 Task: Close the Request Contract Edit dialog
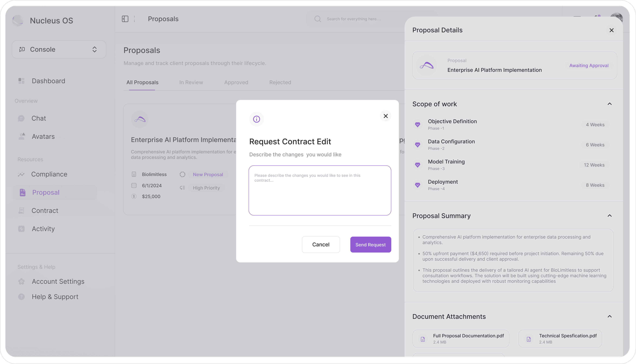pyautogui.click(x=385, y=116)
